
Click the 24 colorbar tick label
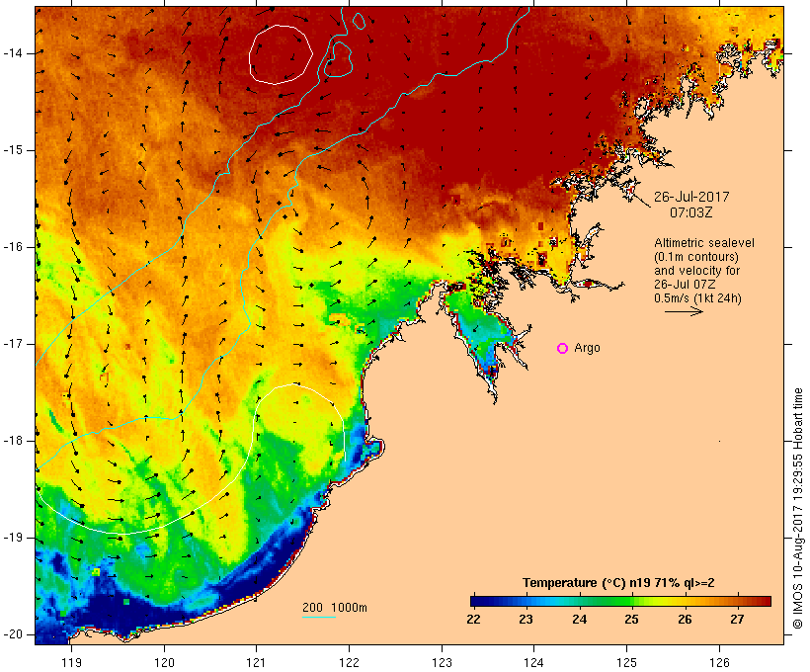[579, 620]
